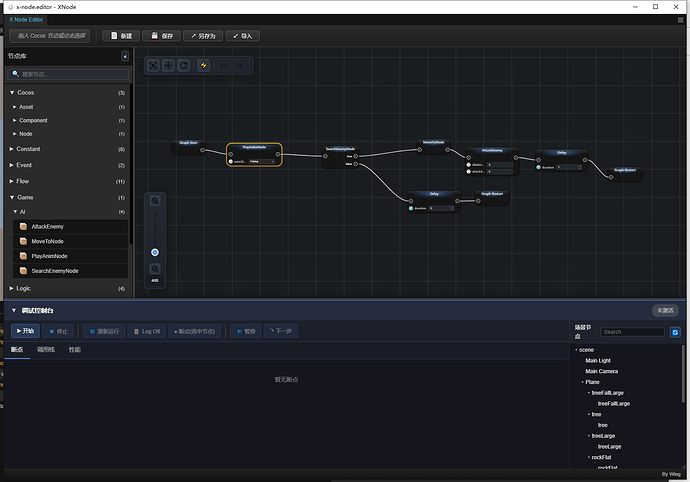Click the false output port of SearchEnemyNode
This screenshot has height=482, width=690.
tap(356, 164)
